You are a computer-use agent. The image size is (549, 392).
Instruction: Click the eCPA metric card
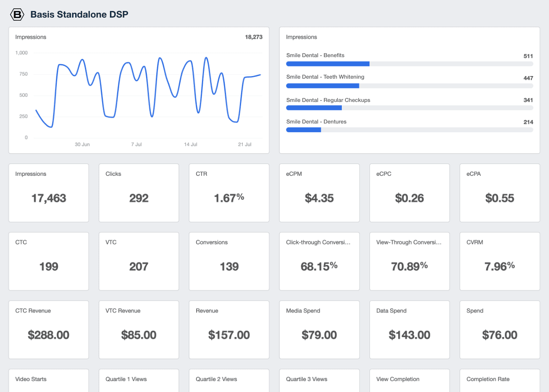tap(499, 192)
